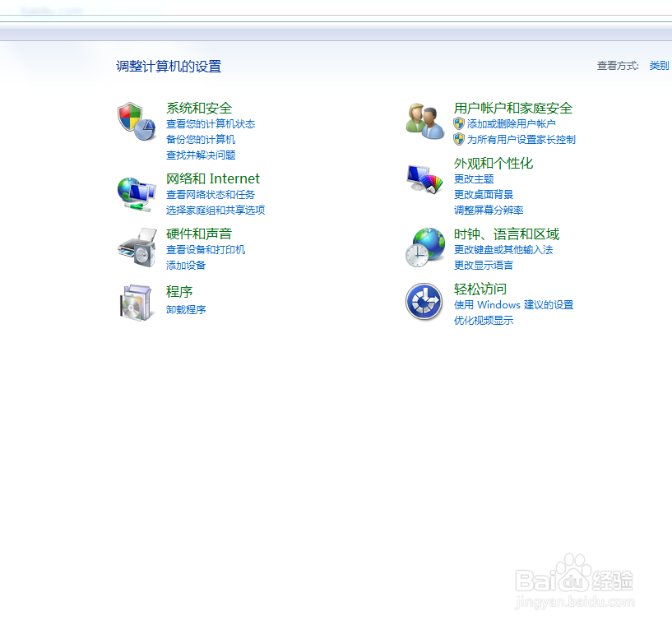672x625 pixels.
Task: Click 更改键盘或其他输入法
Action: tap(501, 250)
